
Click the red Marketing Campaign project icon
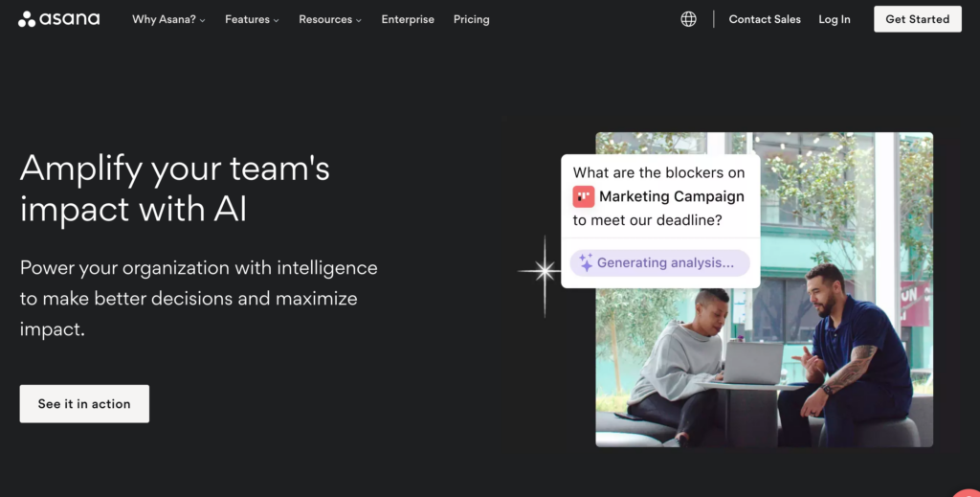(583, 196)
